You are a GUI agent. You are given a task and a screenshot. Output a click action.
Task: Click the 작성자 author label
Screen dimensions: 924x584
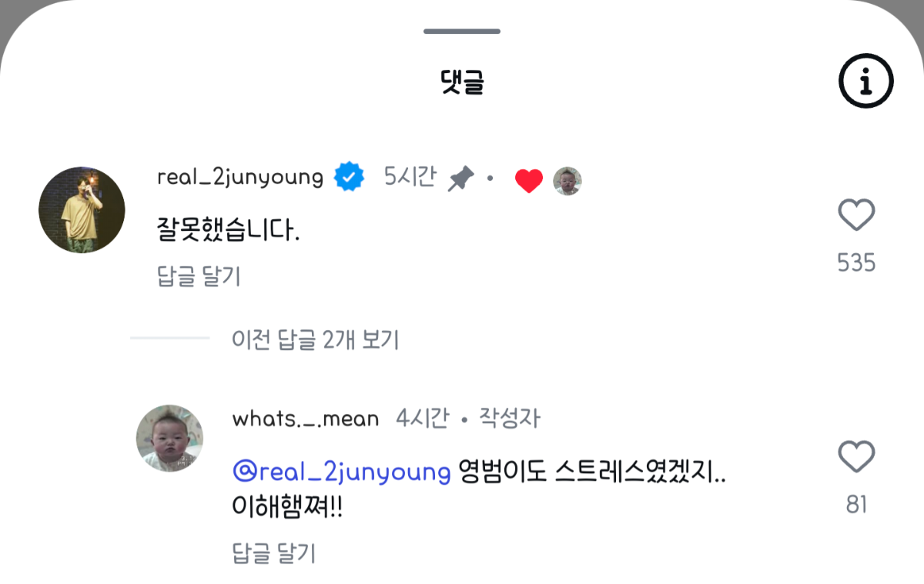510,419
